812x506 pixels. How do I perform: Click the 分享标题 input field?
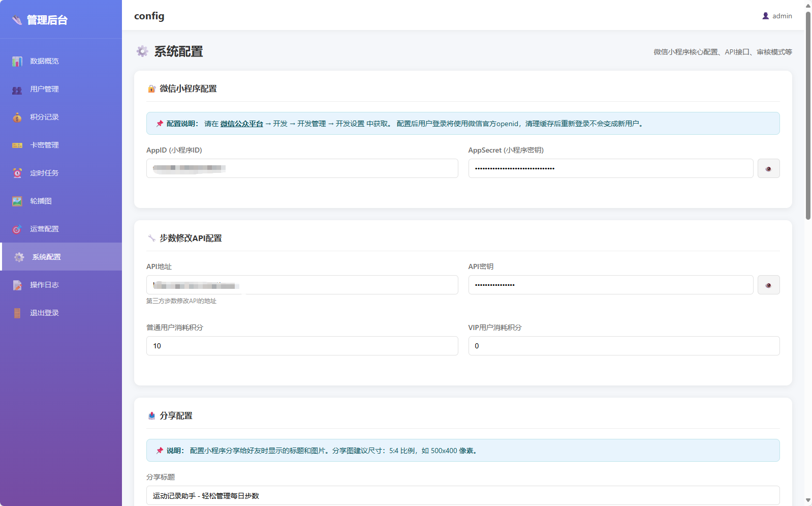click(x=463, y=495)
